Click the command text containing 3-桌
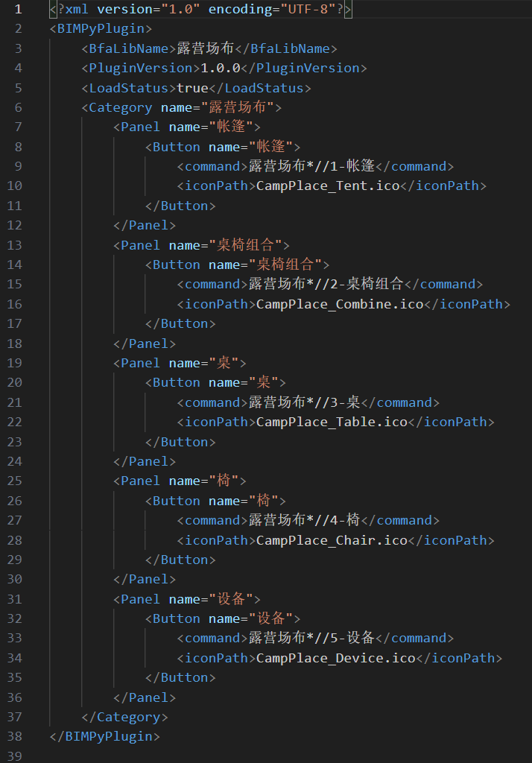 304,402
